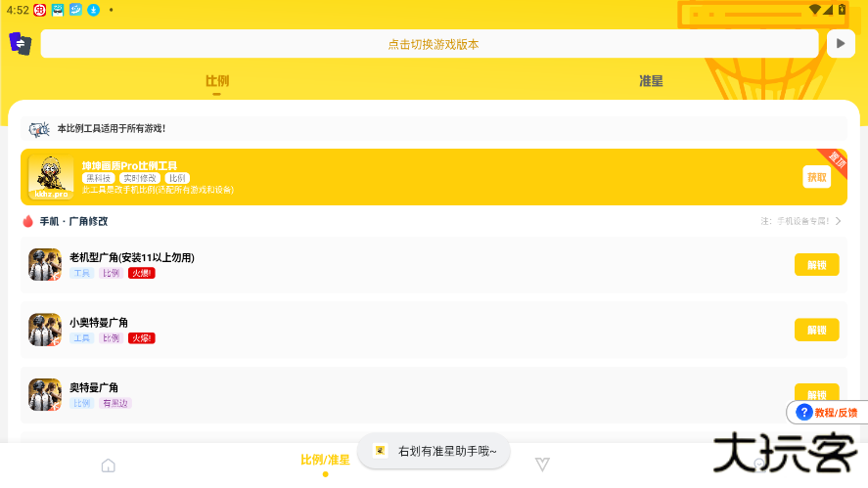Click the 手机·广角修改 section title

point(73,221)
